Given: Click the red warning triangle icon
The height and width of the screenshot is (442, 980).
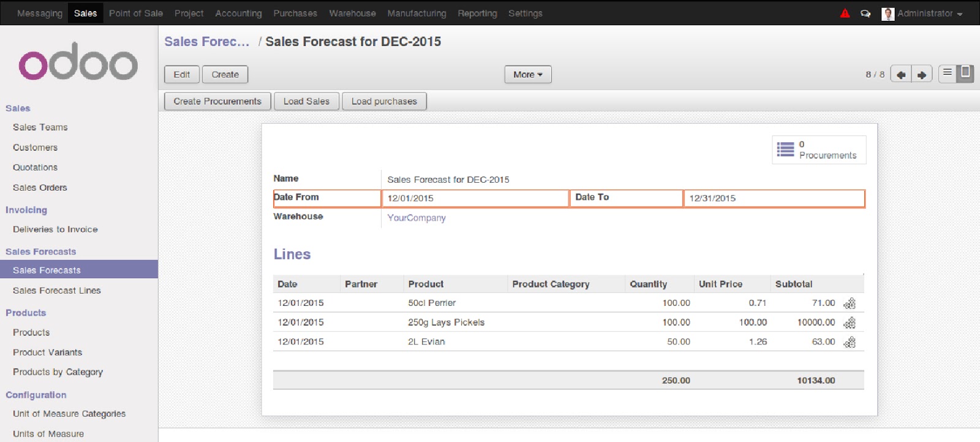Looking at the screenshot, I should [845, 13].
